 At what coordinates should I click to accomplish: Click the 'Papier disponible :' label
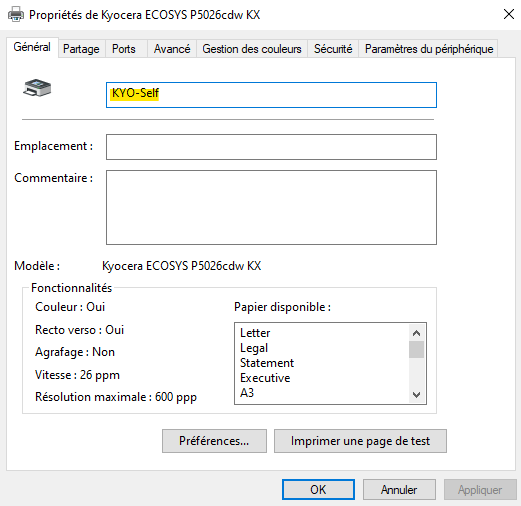click(x=282, y=307)
